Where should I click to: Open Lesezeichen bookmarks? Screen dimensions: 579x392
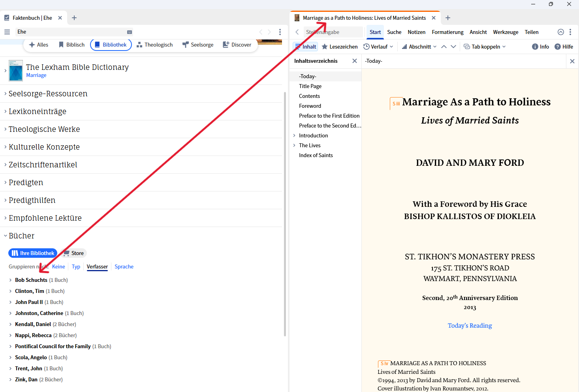pyautogui.click(x=340, y=47)
